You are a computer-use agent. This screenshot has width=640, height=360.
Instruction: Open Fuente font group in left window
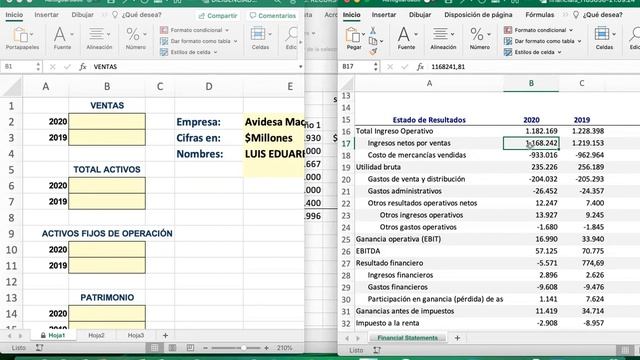click(x=62, y=38)
